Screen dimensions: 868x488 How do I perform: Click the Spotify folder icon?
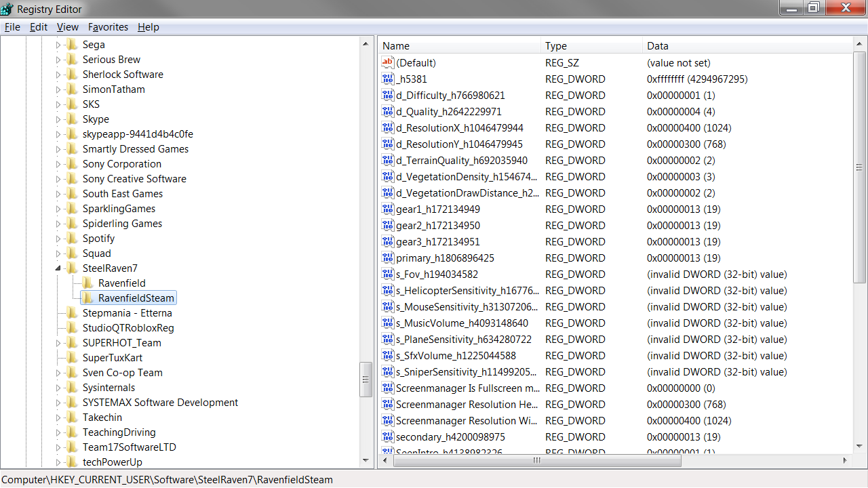tap(72, 239)
